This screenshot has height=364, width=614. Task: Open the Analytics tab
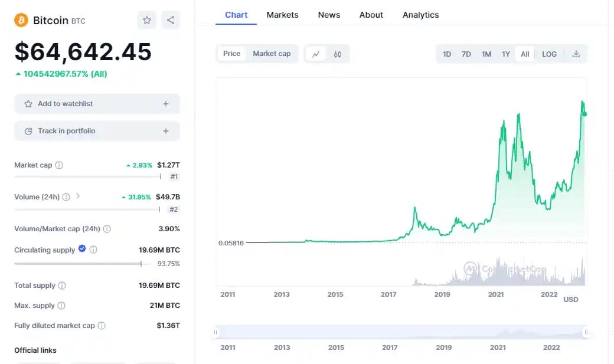tap(420, 15)
